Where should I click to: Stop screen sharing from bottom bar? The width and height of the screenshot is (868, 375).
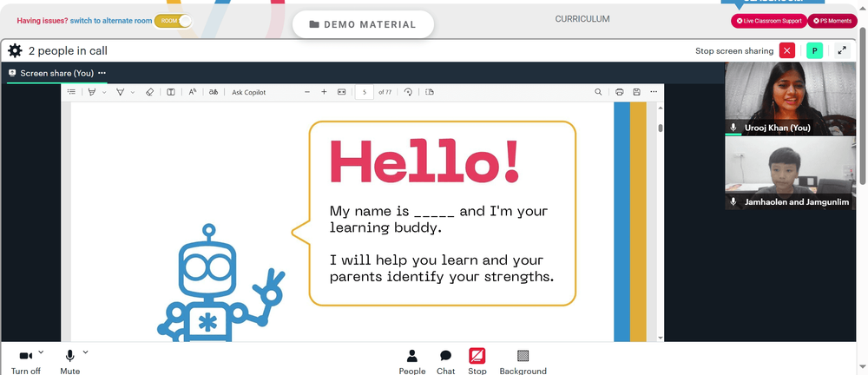pyautogui.click(x=477, y=362)
